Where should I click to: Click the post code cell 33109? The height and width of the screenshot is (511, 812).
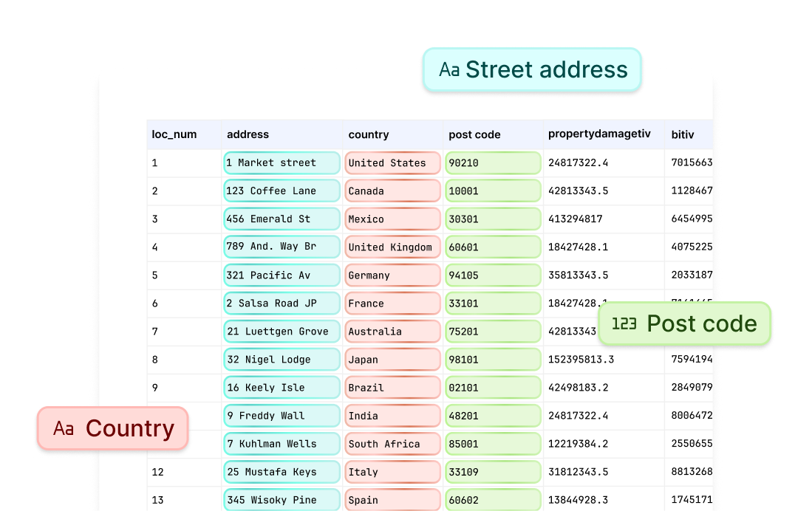coord(493,472)
